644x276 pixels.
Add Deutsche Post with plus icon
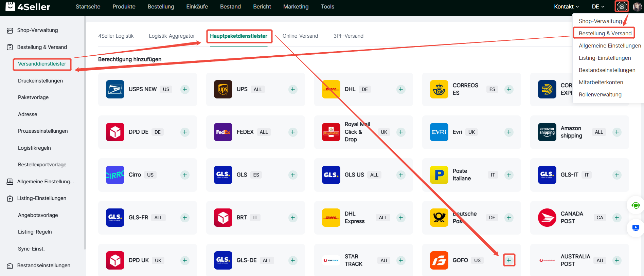[x=509, y=218]
